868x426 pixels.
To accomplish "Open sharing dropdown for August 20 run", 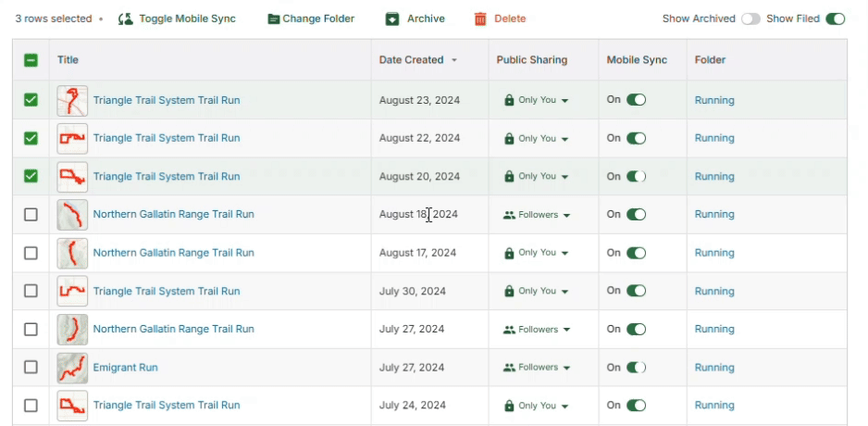I will pyautogui.click(x=564, y=177).
